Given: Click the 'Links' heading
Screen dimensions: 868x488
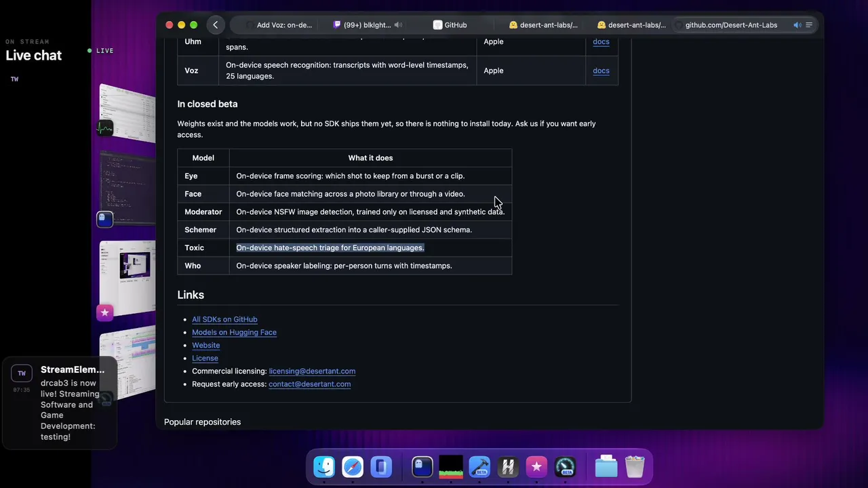Looking at the screenshot, I should pos(191,295).
